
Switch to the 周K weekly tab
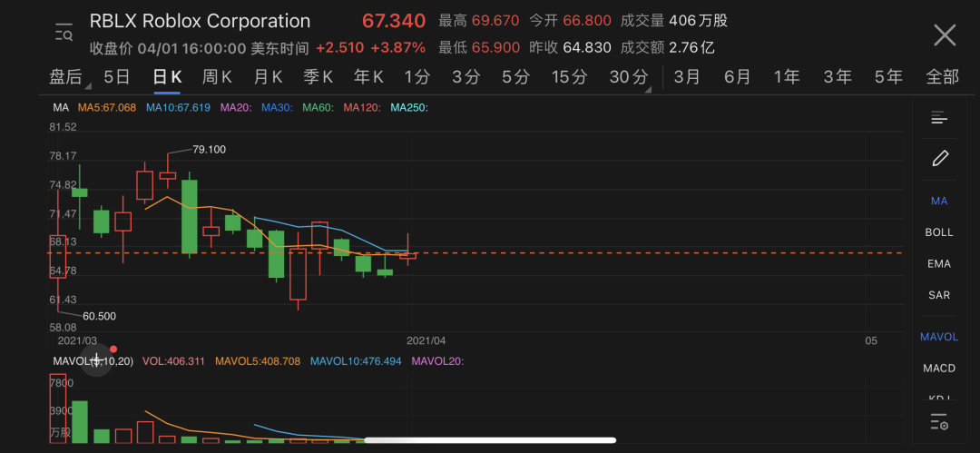pyautogui.click(x=217, y=77)
